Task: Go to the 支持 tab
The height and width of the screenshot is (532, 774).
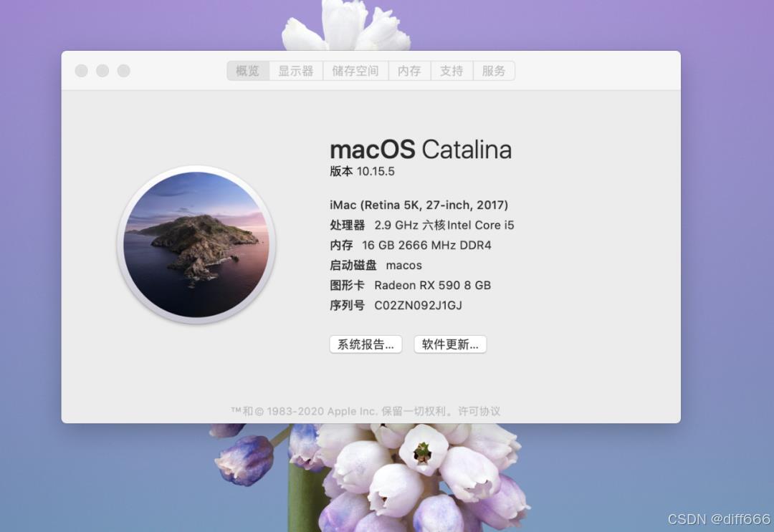Action: click(x=451, y=71)
